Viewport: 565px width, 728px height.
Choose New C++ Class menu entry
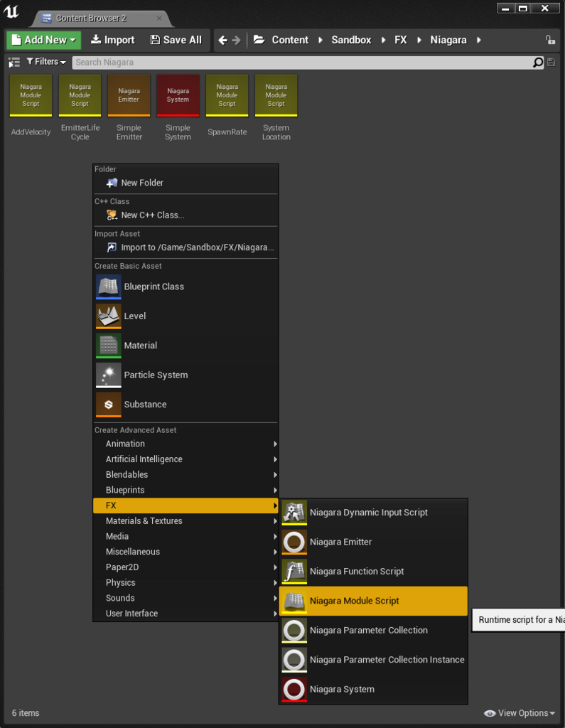185,215
